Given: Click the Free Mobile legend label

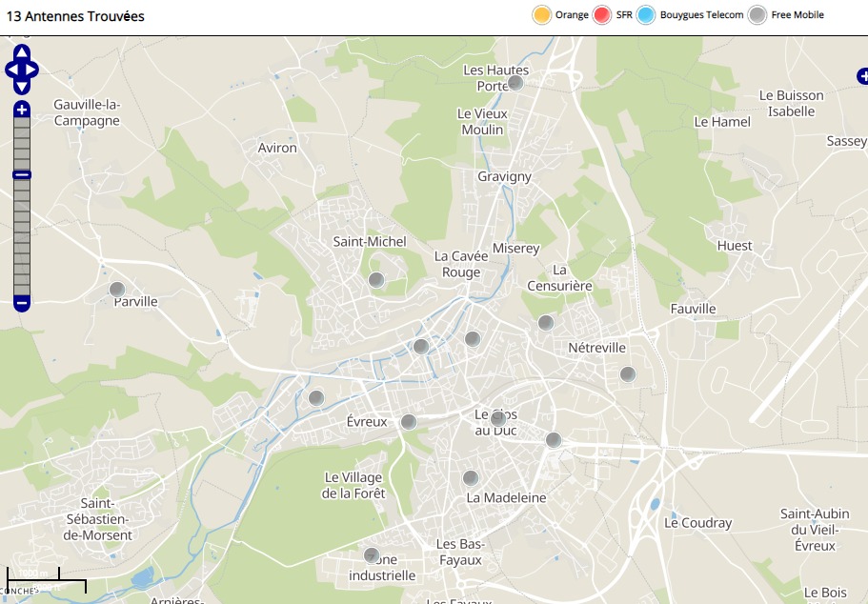Looking at the screenshot, I should (x=797, y=15).
